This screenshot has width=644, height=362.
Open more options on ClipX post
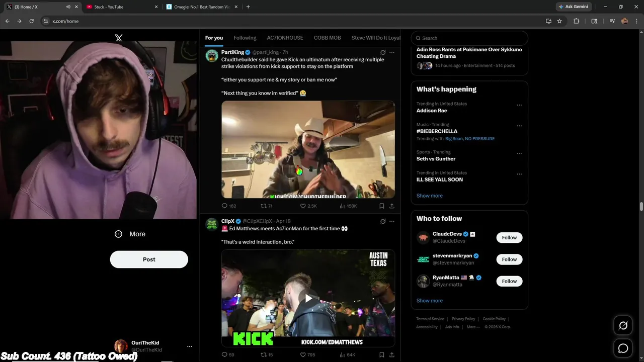(392, 221)
